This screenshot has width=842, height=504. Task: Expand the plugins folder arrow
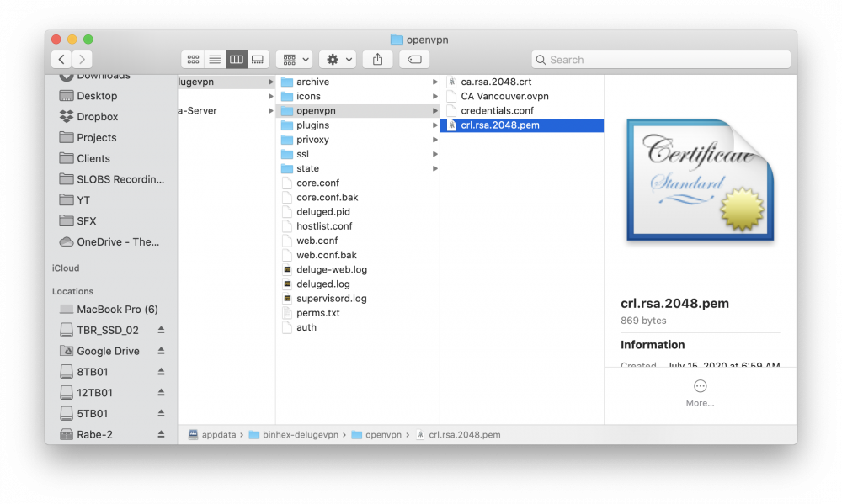point(435,125)
